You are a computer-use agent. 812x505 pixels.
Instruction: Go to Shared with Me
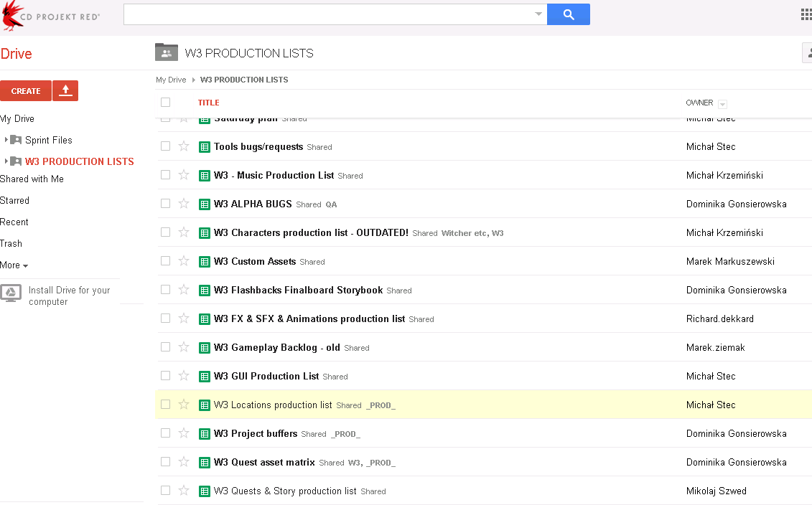pyautogui.click(x=32, y=179)
